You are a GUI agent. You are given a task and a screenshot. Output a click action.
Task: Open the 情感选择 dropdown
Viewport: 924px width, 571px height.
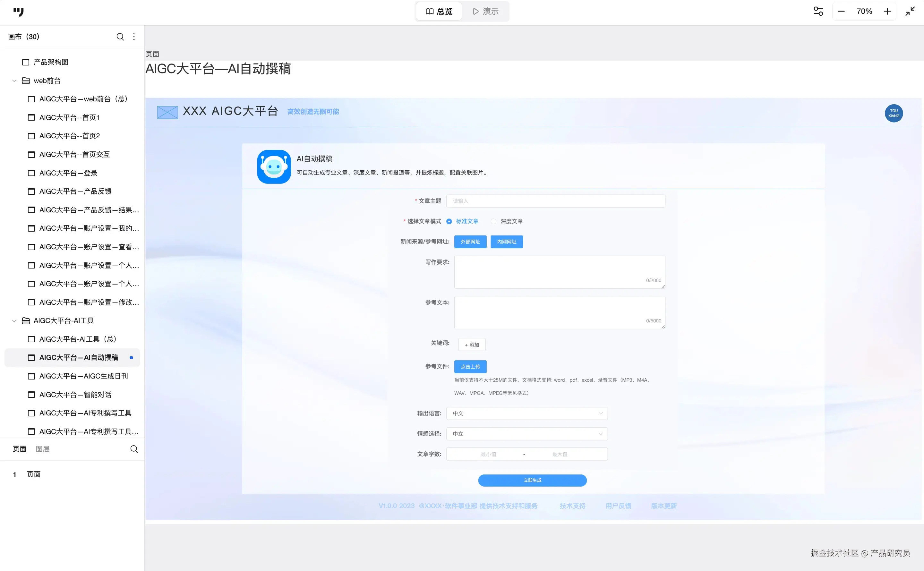pos(527,433)
